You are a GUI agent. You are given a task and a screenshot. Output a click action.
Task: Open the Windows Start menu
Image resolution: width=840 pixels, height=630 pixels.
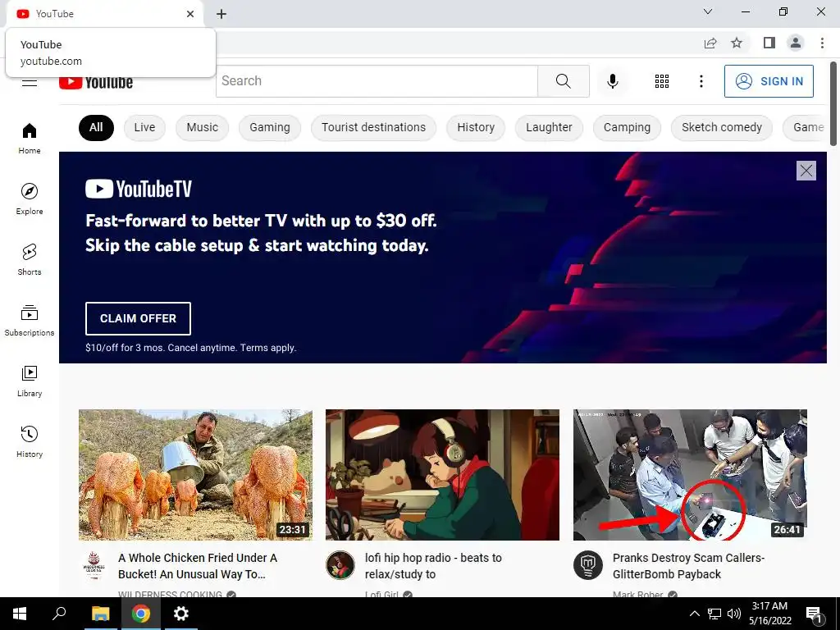(20, 614)
